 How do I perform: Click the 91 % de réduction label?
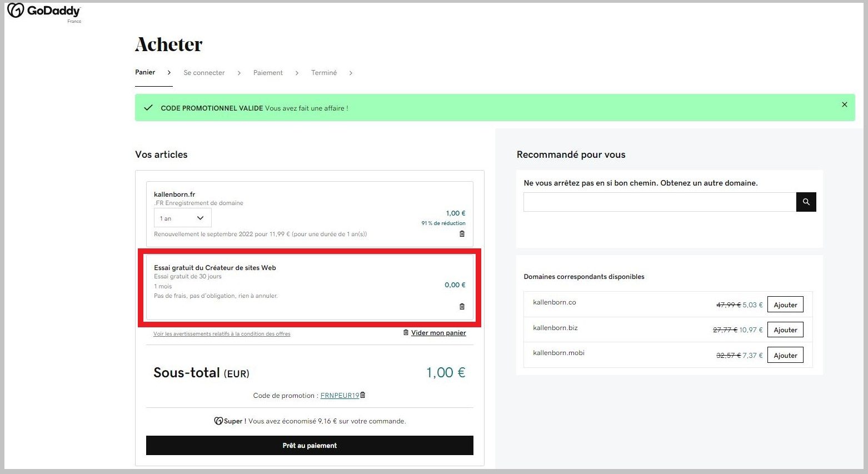(443, 223)
